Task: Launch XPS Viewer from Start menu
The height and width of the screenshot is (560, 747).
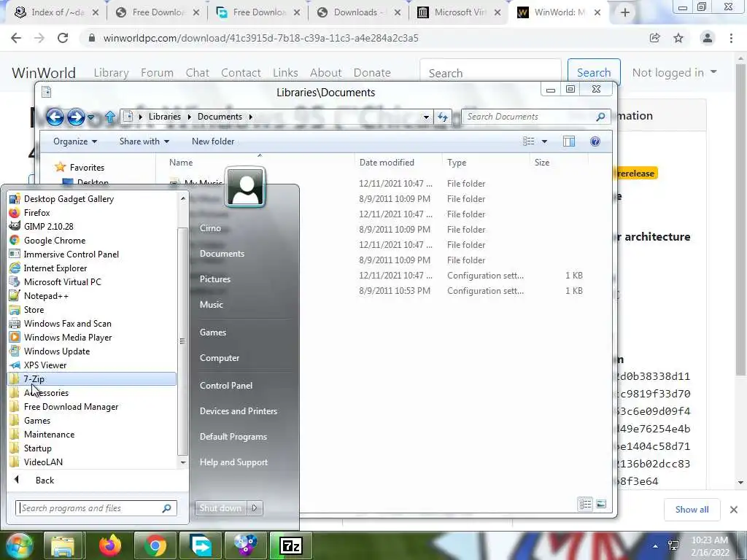Action: [45, 365]
